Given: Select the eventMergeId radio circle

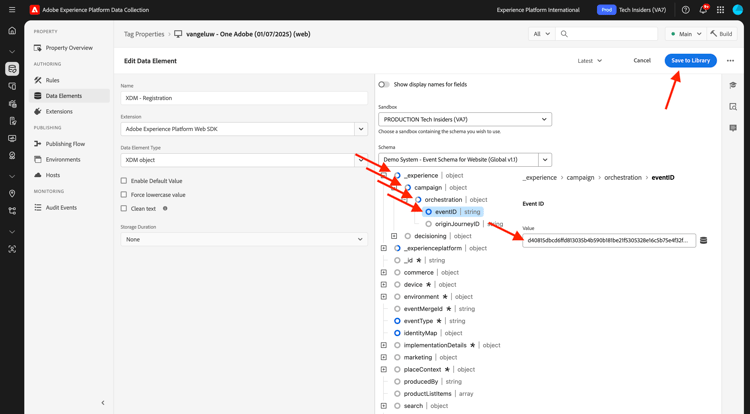Looking at the screenshot, I should point(397,309).
